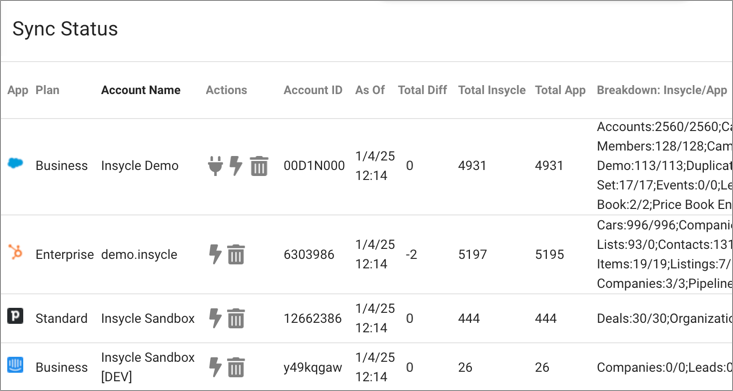This screenshot has width=733, height=391.
Task: Select the Insycle Sandbox [DEV] account name
Action: pyautogui.click(x=148, y=367)
